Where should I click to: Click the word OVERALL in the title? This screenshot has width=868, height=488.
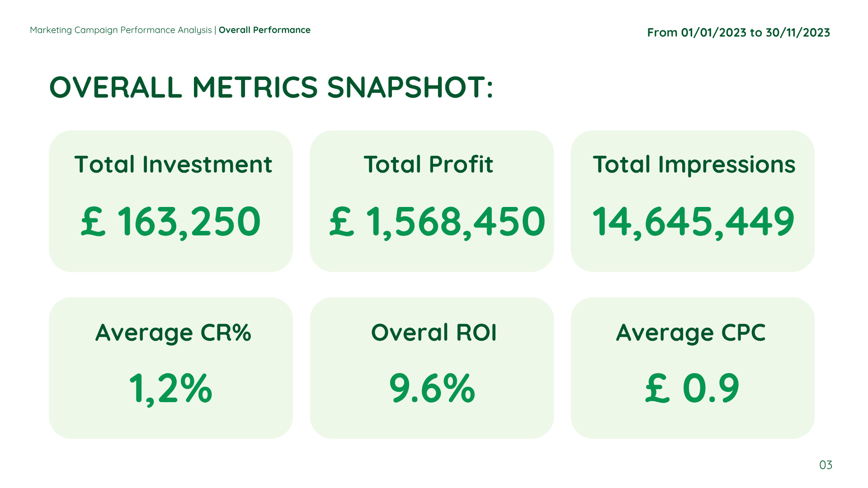(x=116, y=87)
